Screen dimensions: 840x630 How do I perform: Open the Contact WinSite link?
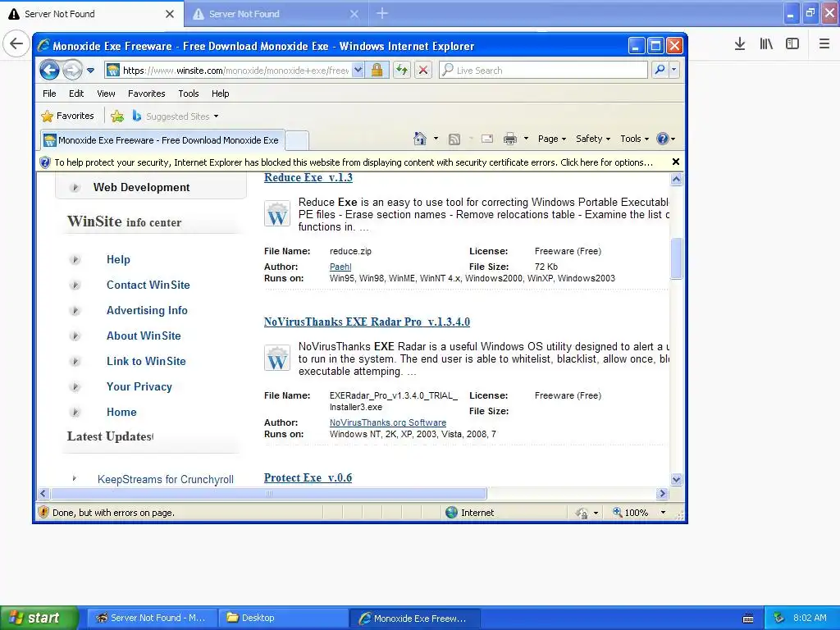(148, 285)
